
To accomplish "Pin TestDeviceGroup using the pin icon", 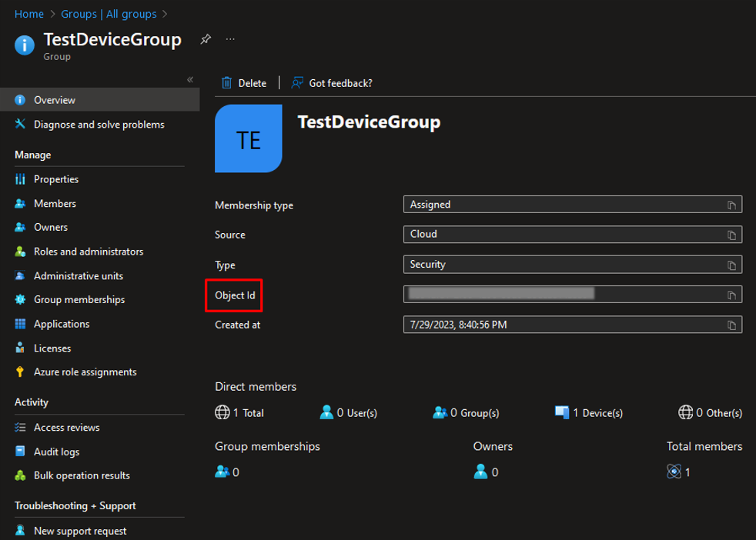I will click(206, 39).
